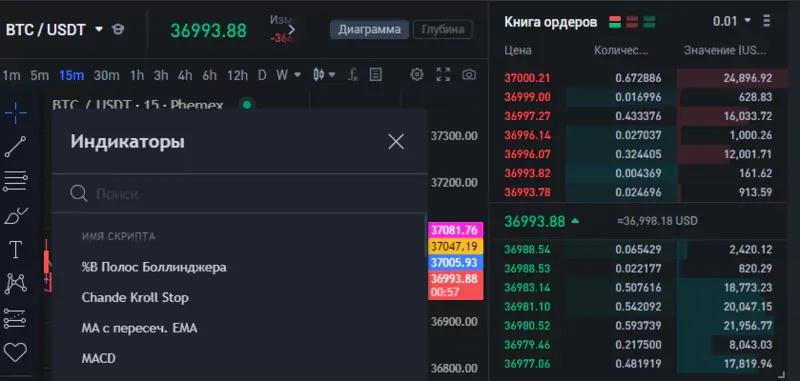
Task: Select the 15m timeframe
Action: [x=71, y=75]
